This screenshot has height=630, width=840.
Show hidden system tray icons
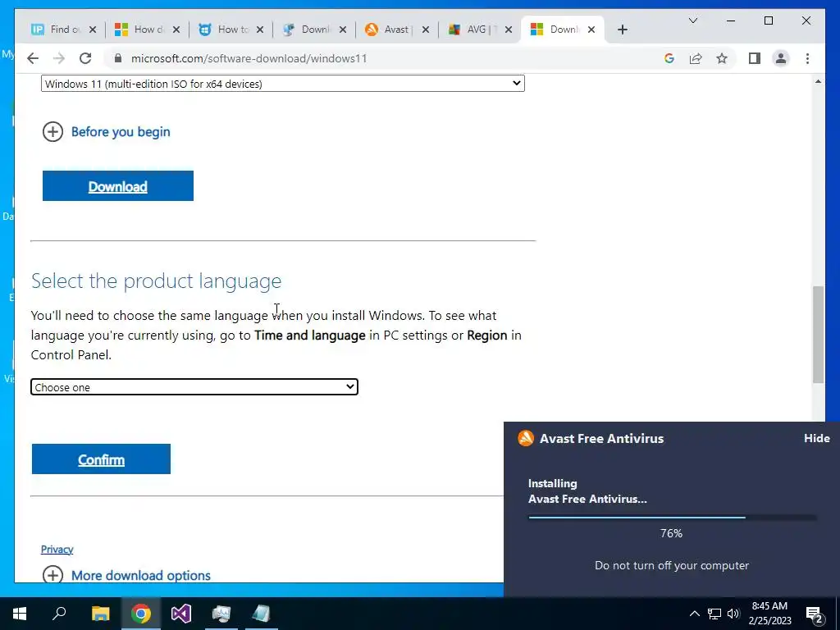pos(694,614)
